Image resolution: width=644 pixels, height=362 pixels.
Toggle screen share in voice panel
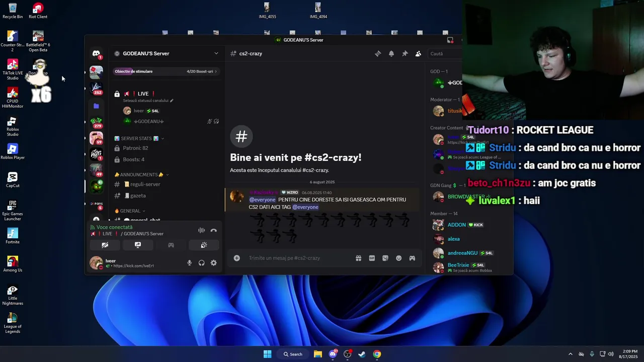[x=138, y=245]
